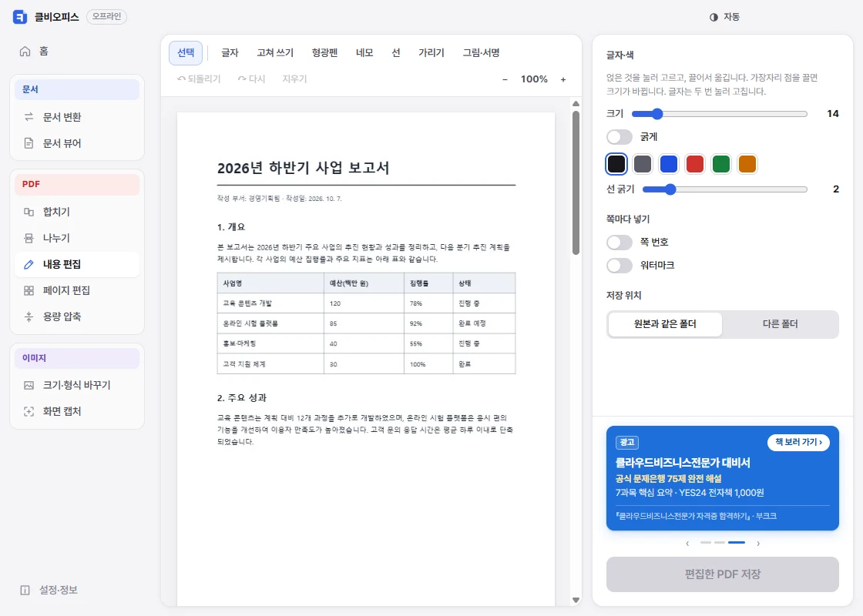The image size is (863, 616).
Task: Open 페이지 편집 in the sidebar
Action: [x=77, y=290]
